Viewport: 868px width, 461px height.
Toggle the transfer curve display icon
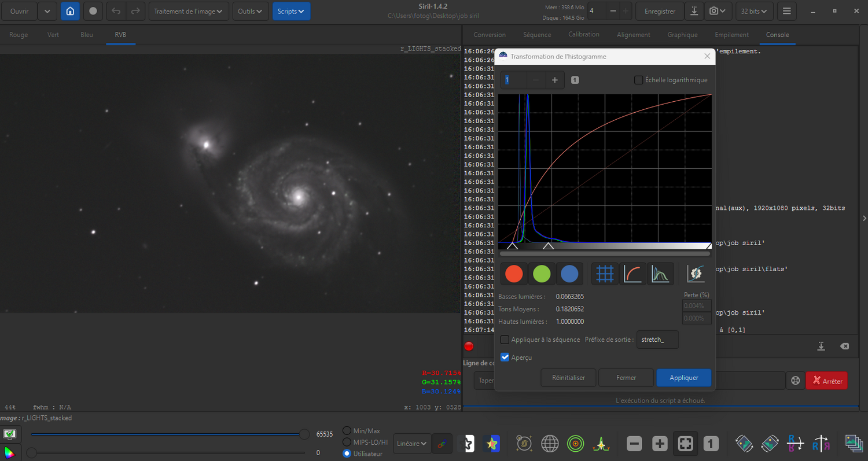click(x=633, y=274)
